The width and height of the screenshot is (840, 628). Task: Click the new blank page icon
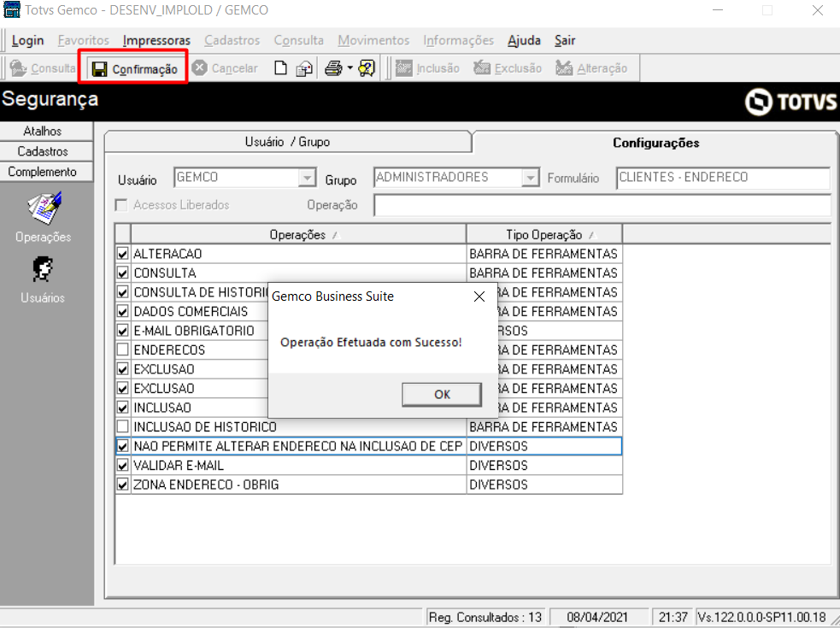tap(280, 68)
